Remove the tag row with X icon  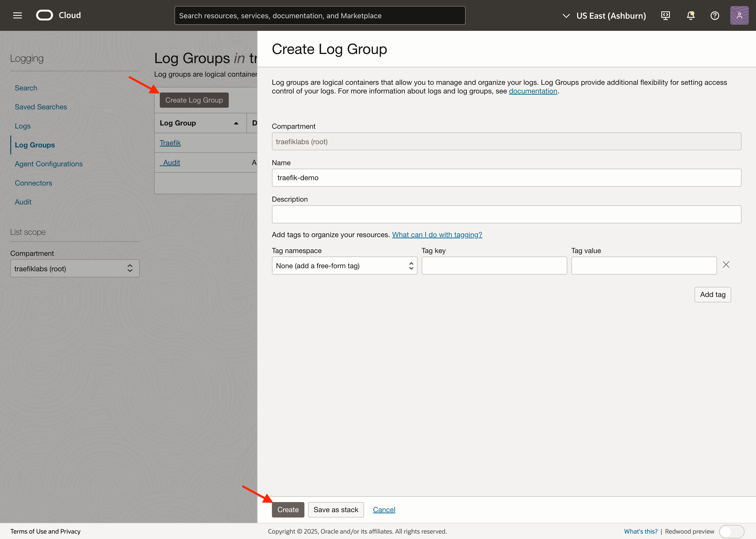point(726,264)
